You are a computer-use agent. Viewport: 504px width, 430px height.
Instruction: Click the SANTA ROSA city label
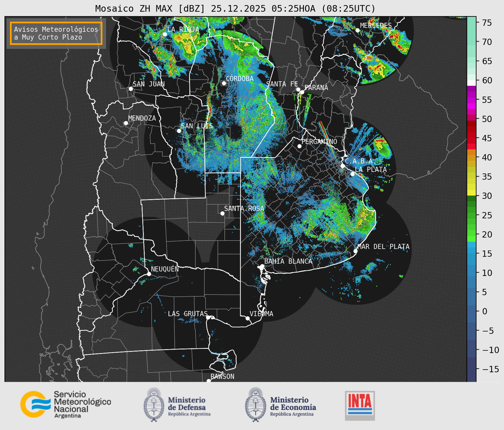(x=244, y=208)
